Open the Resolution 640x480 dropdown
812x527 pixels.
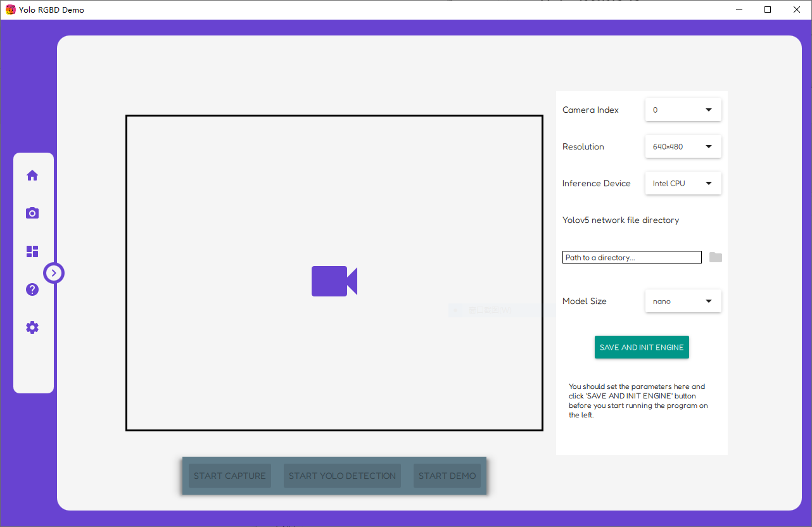683,146
